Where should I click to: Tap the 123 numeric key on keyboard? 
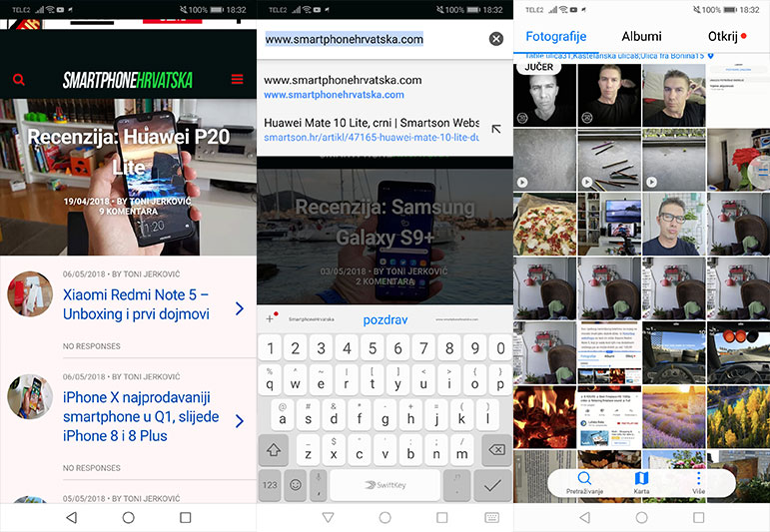point(270,485)
